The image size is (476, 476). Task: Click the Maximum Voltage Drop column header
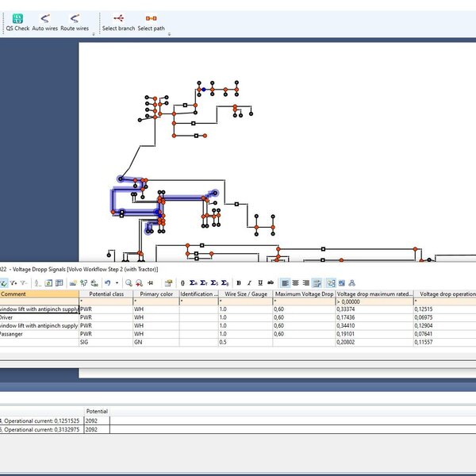pos(304,294)
